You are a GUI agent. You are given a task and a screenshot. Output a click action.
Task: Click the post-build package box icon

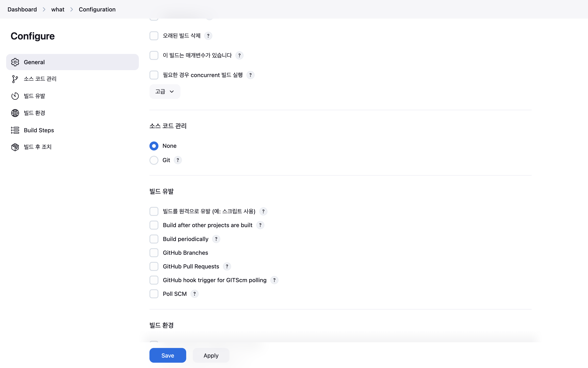[15, 147]
